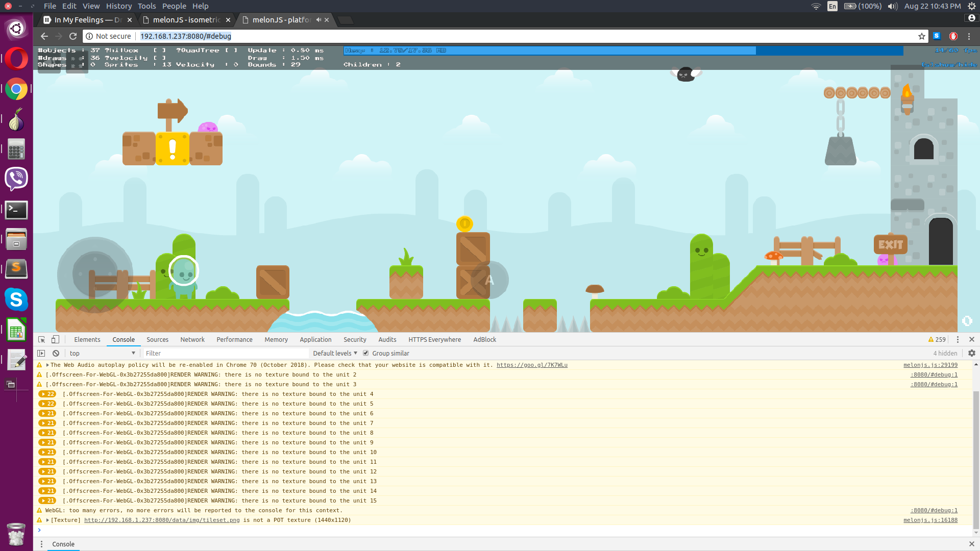Image resolution: width=980 pixels, height=551 pixels.
Task: Click the Skype extension icon in toolbar
Action: point(937,36)
